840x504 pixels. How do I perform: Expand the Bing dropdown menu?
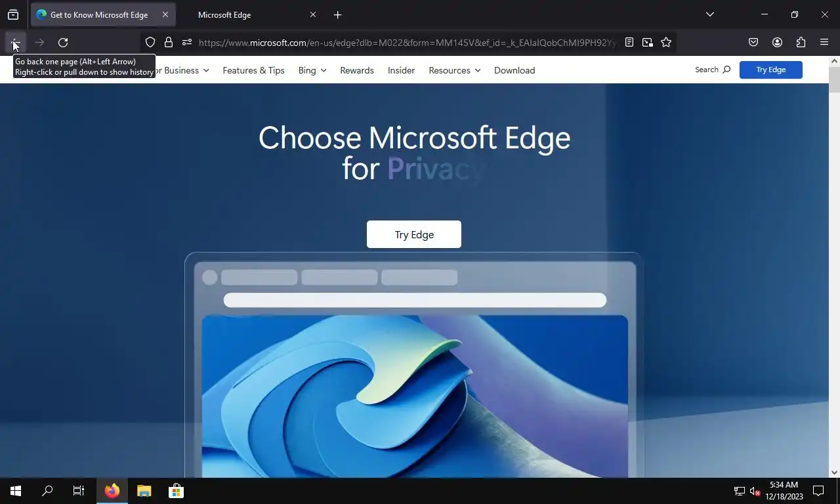click(312, 70)
